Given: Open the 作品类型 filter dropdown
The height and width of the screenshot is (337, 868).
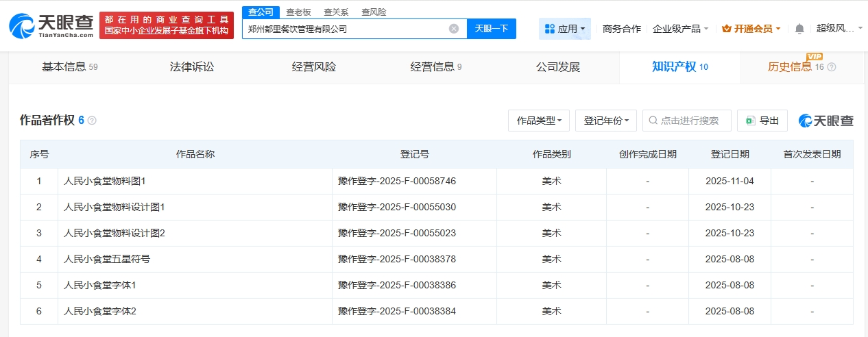Looking at the screenshot, I should point(539,121).
